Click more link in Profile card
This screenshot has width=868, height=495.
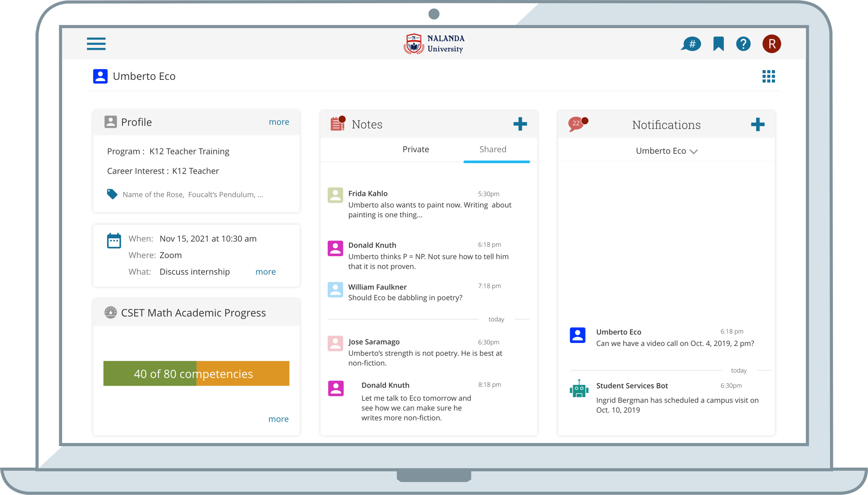pos(279,122)
